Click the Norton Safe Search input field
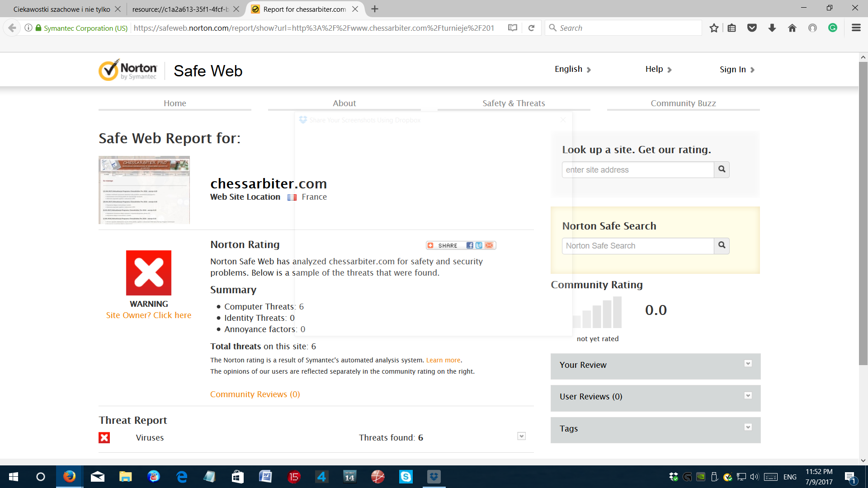Image resolution: width=868 pixels, height=488 pixels. click(x=638, y=245)
